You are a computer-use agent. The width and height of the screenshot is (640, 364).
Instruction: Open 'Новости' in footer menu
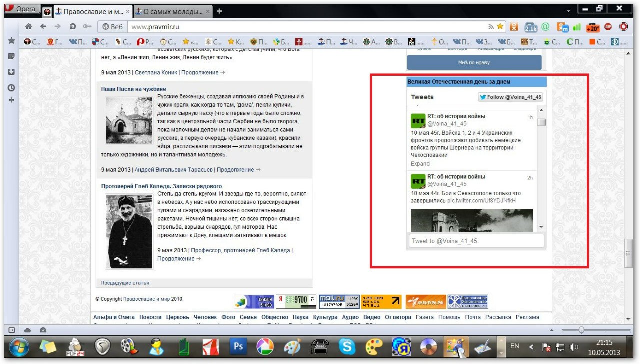150,317
